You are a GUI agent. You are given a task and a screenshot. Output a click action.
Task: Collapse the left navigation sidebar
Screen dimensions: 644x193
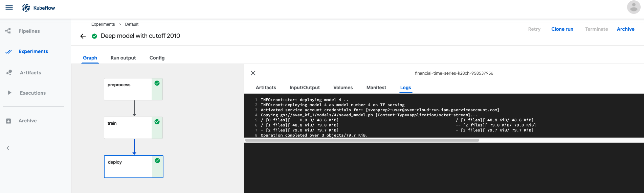tap(8, 148)
